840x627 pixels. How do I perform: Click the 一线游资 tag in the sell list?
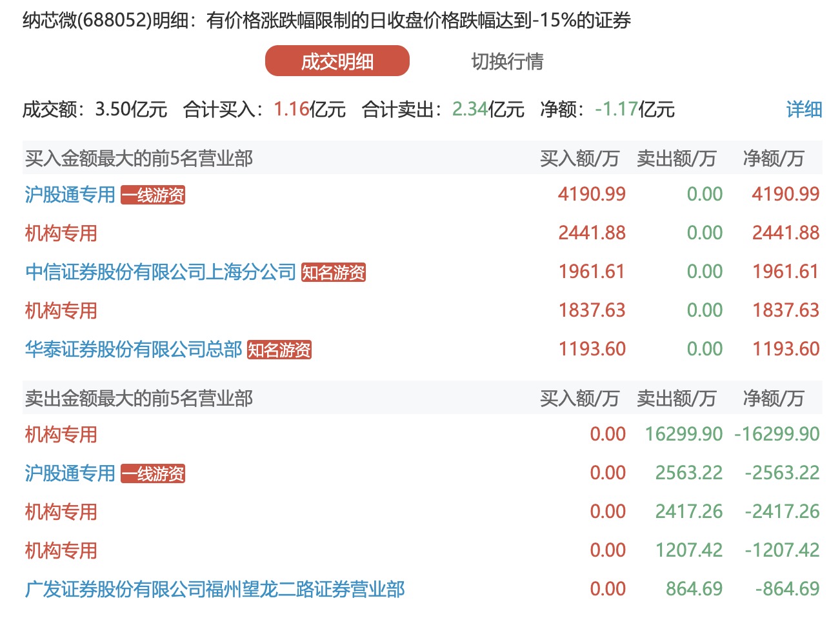click(153, 473)
